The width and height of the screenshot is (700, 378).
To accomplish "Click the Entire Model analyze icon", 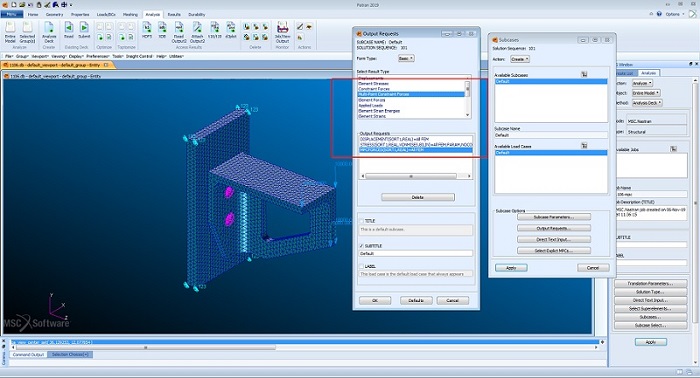I will click(10, 32).
